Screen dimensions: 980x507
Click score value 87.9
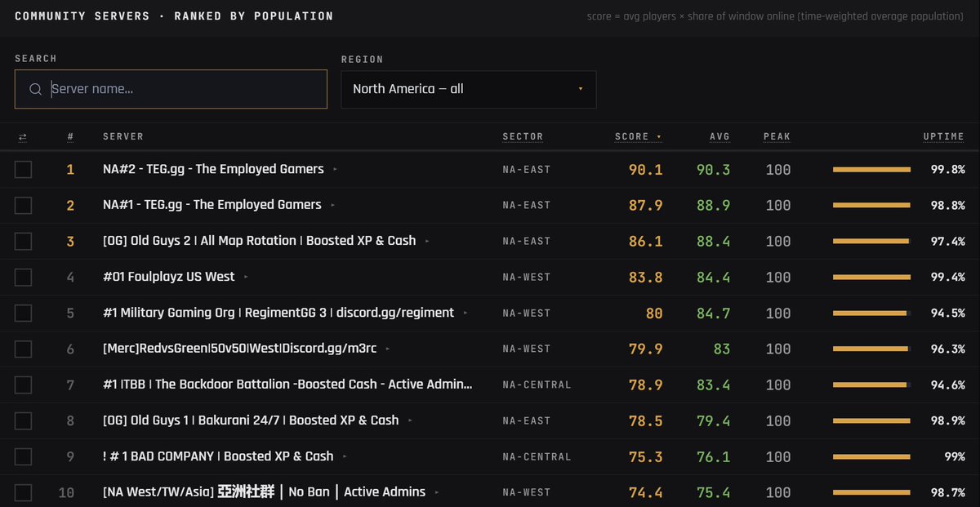point(646,206)
